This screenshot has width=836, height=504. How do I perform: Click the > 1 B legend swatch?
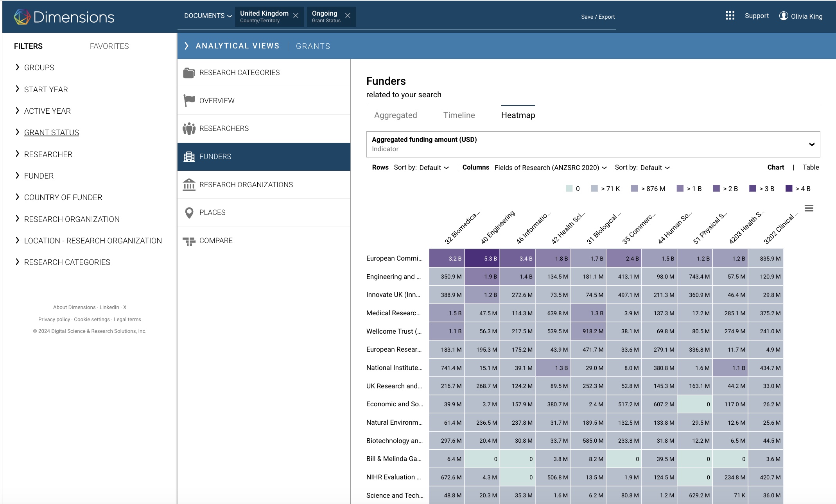pos(680,188)
